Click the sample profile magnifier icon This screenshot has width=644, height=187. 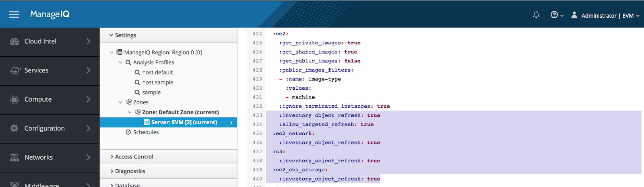pyautogui.click(x=137, y=92)
